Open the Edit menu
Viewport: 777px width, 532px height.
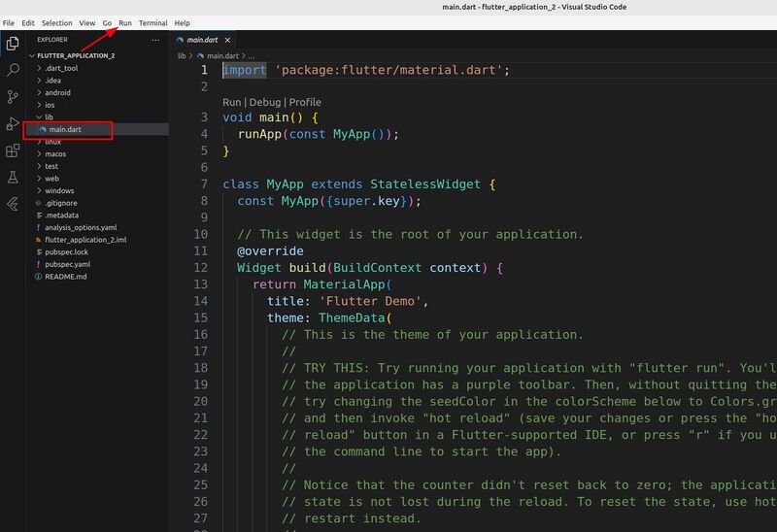click(x=28, y=22)
